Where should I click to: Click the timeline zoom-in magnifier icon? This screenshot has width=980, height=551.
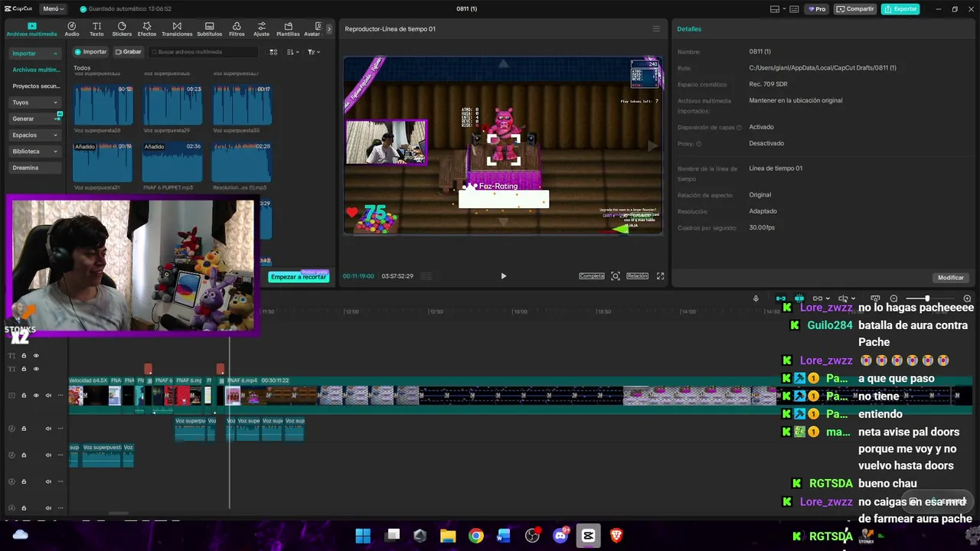tap(967, 298)
